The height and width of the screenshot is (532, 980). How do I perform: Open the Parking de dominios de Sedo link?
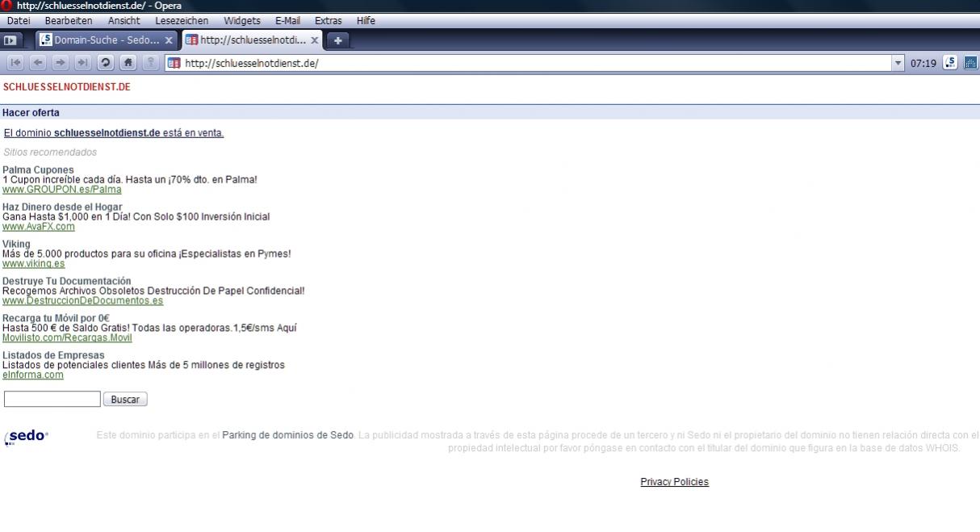[x=287, y=436]
